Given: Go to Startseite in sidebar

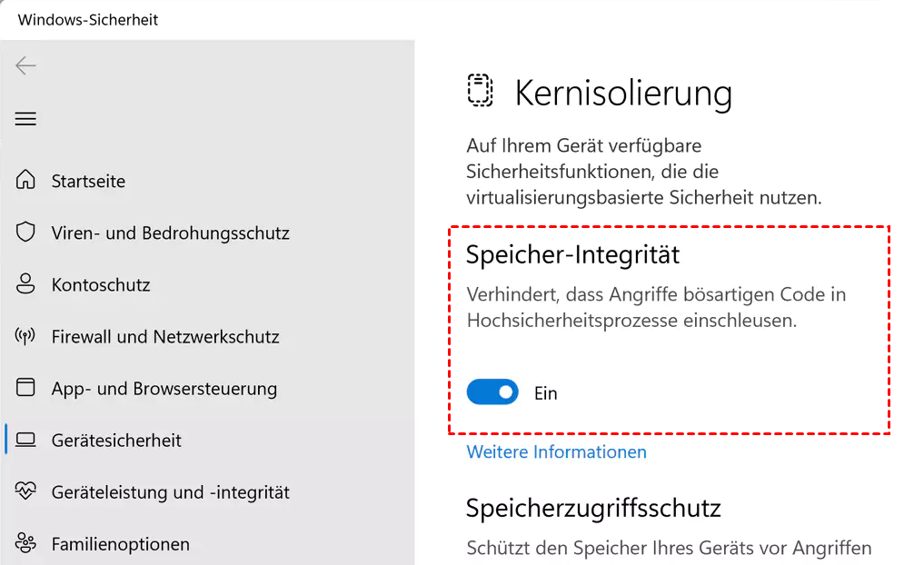Looking at the screenshot, I should tap(88, 181).
